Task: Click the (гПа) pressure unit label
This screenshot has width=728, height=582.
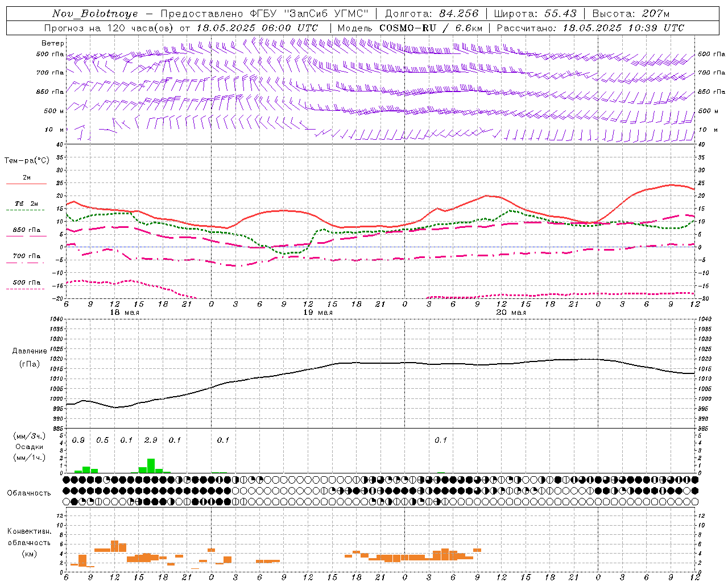Action: (x=30, y=364)
